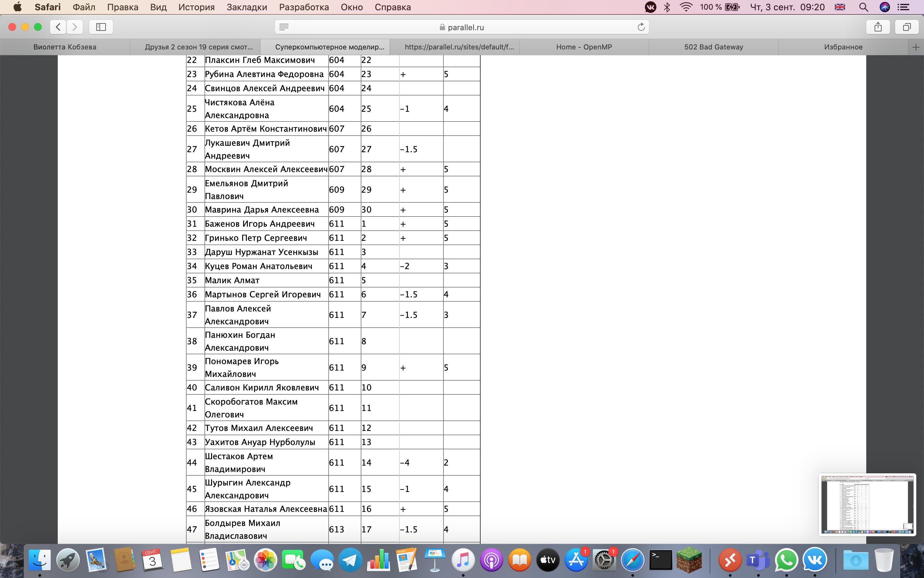Go back with Safari back arrow
This screenshot has height=578, width=924.
(58, 27)
